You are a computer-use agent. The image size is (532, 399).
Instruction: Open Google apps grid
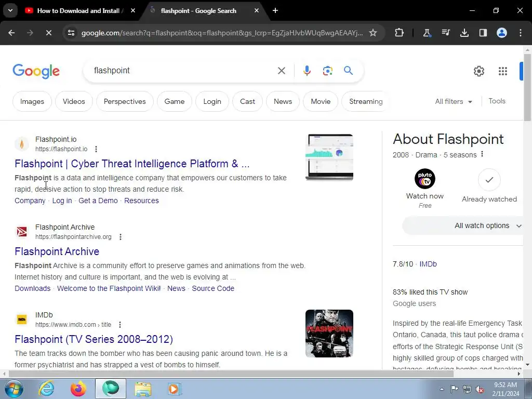(x=503, y=71)
